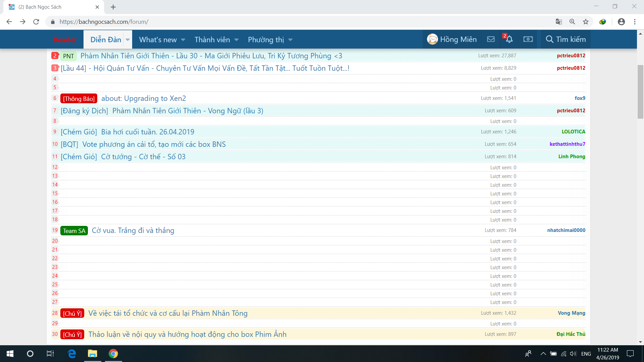Bookmark this page with star icon
This screenshot has height=362, width=644.
[586, 22]
